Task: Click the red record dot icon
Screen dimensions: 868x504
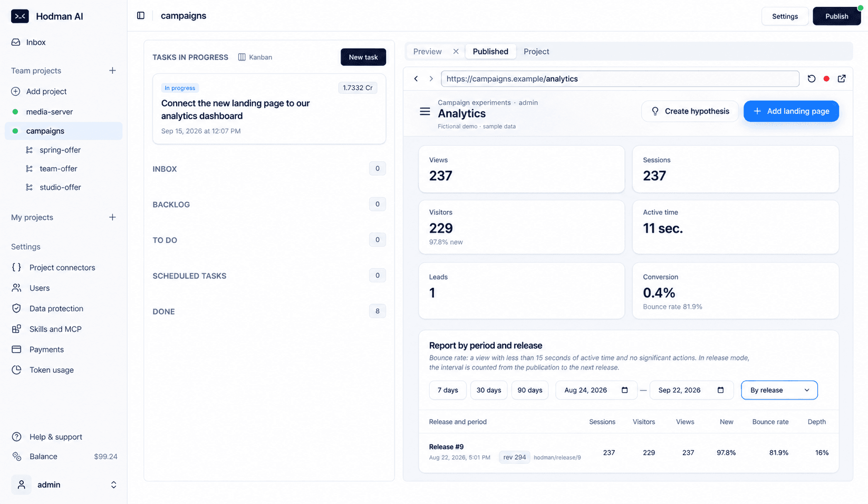Action: [826, 79]
